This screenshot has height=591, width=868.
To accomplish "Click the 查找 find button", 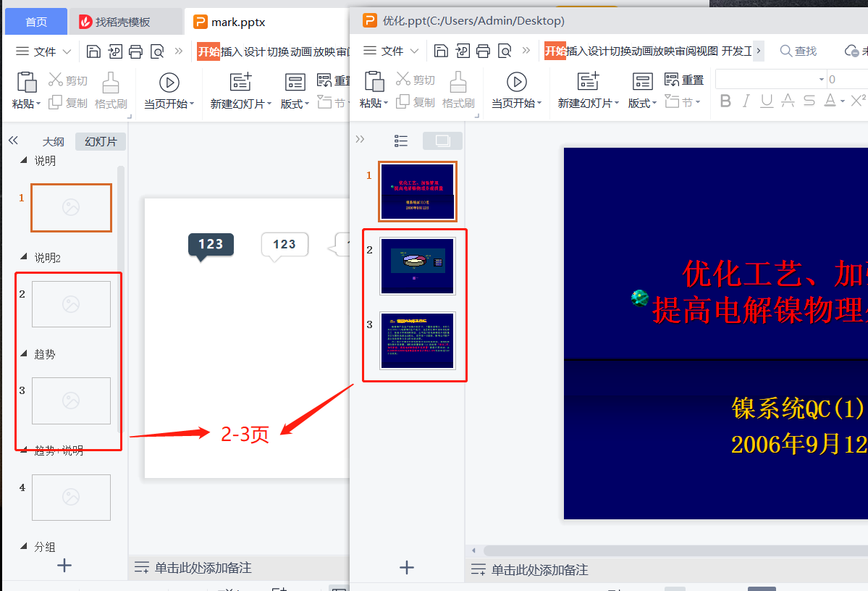I will [x=804, y=51].
